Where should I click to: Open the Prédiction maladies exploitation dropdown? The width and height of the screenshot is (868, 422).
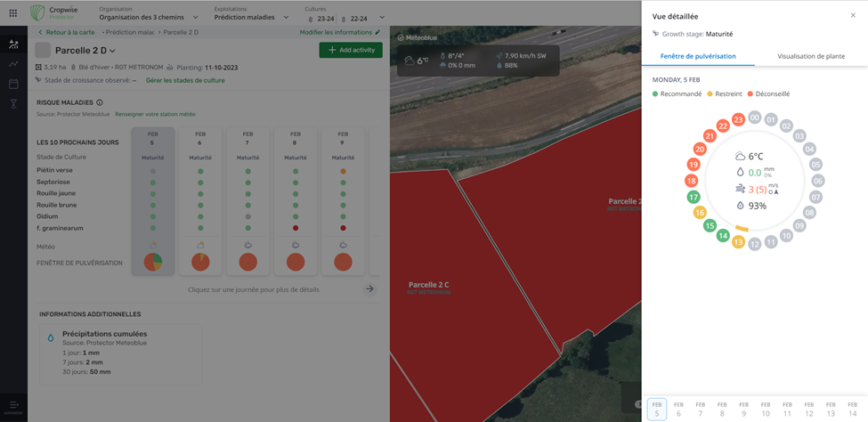pos(286,18)
